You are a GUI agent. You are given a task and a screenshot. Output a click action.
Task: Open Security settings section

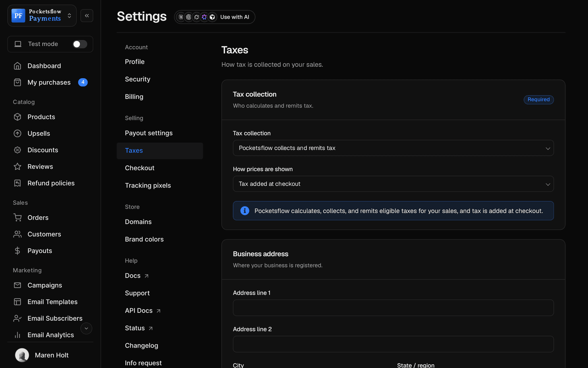[160, 79]
